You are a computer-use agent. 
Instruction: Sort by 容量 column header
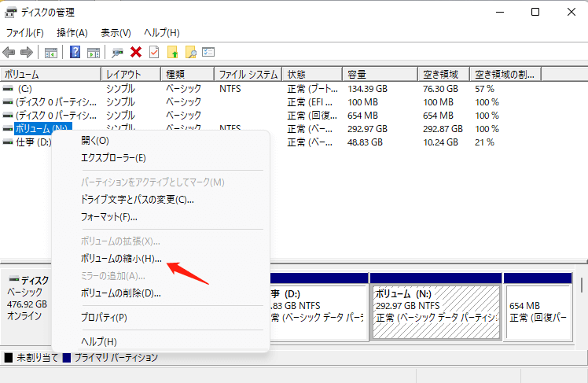pyautogui.click(x=380, y=74)
